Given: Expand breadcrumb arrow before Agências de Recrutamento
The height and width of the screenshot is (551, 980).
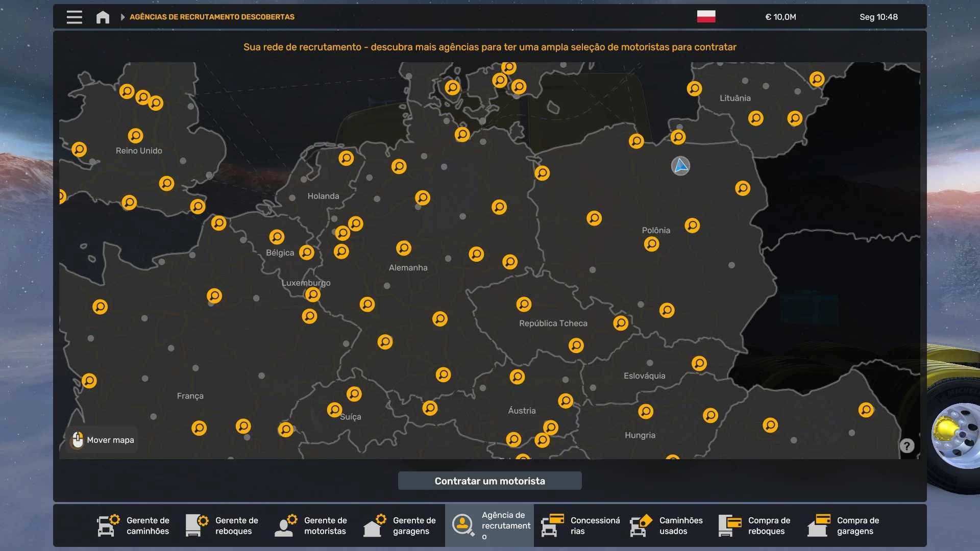Looking at the screenshot, I should click(x=122, y=17).
